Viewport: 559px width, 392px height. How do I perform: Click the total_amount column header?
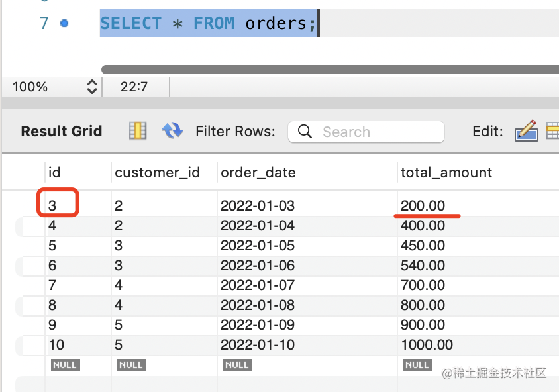[x=446, y=173]
